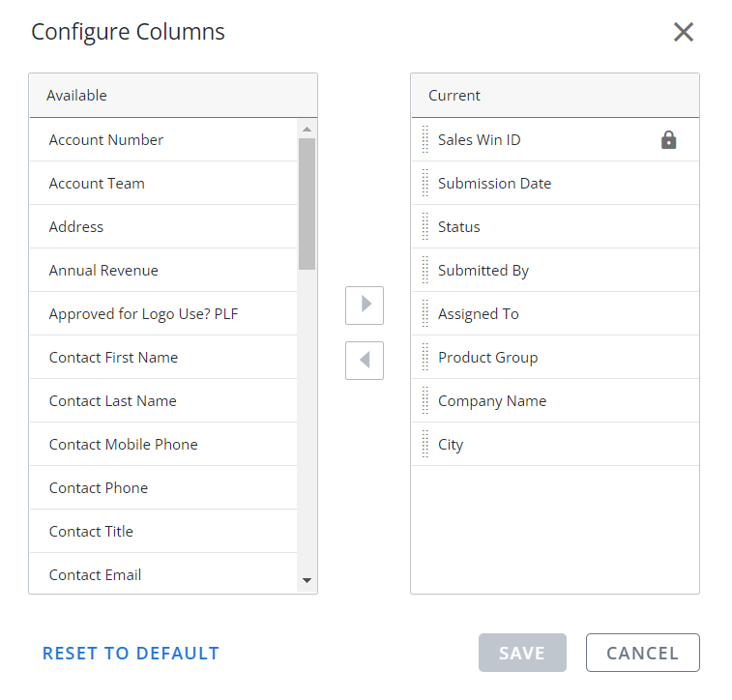Select Contact Mobile Phone column
This screenshot has width=732, height=700.
pyautogui.click(x=163, y=444)
